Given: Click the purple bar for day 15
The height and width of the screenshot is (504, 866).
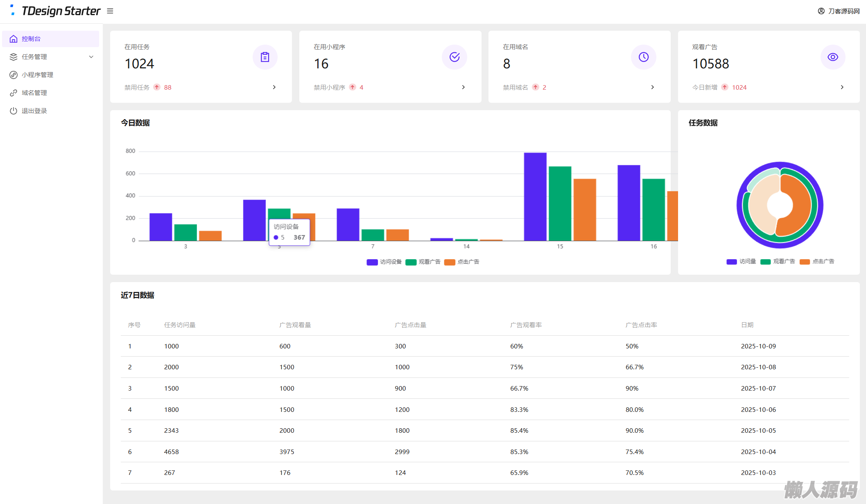Looking at the screenshot, I should 535,197.
